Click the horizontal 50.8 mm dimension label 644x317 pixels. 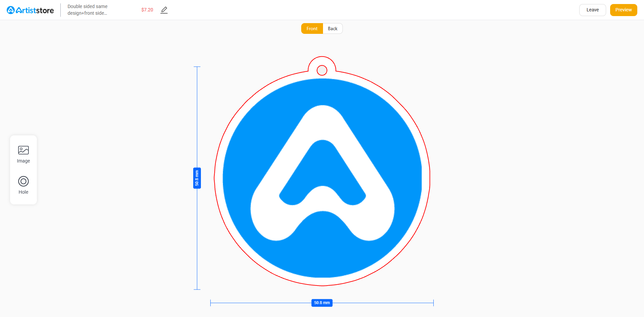coord(322,303)
